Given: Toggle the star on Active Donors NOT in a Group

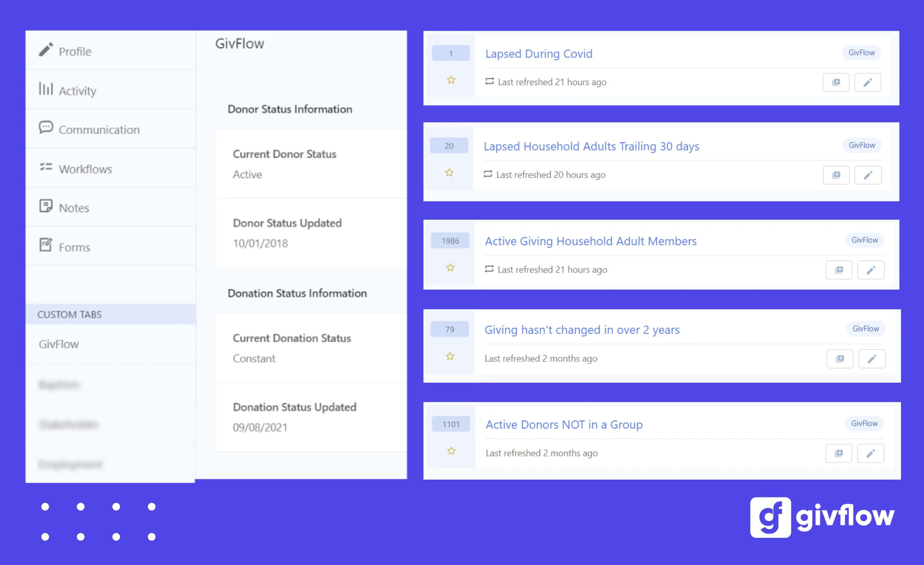Looking at the screenshot, I should (451, 451).
